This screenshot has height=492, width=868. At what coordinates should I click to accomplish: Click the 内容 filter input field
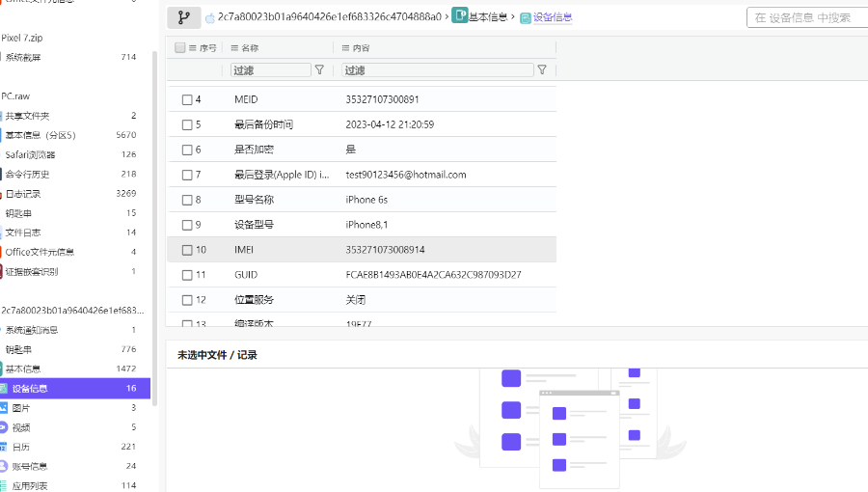(438, 69)
